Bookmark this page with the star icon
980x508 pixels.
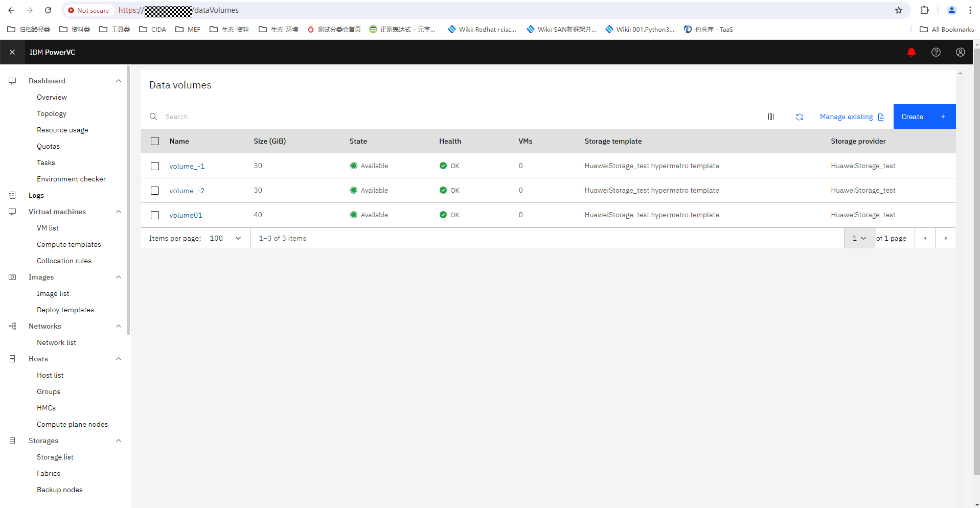898,10
